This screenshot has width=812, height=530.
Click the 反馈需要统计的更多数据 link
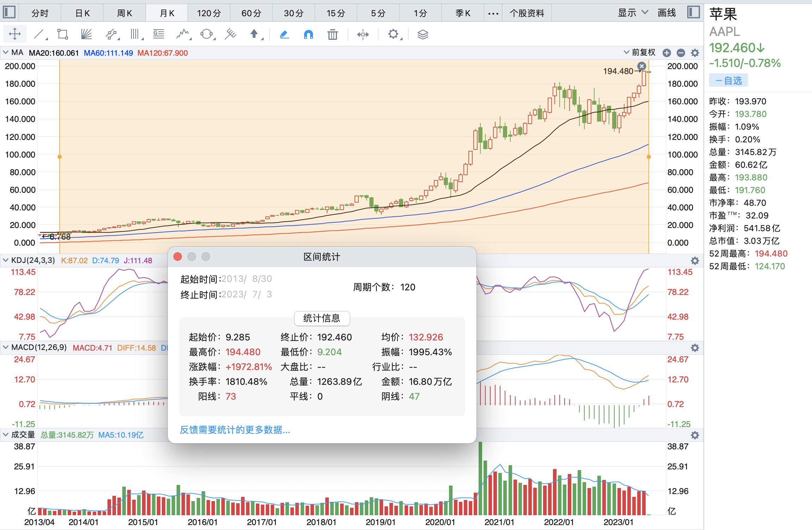coord(234,430)
